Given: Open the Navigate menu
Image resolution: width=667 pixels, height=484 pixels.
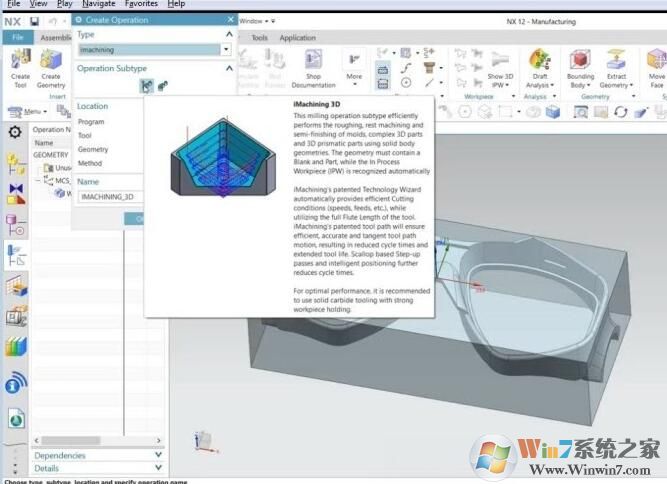Looking at the screenshot, I should (x=98, y=4).
